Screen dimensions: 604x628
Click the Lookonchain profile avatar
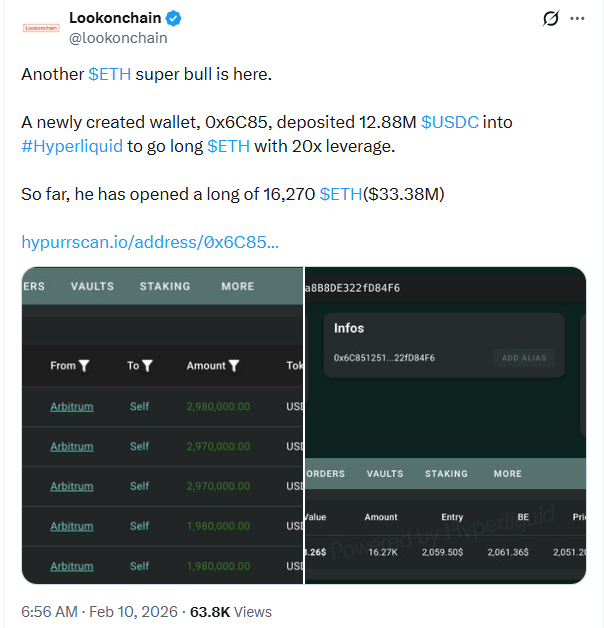pos(41,28)
